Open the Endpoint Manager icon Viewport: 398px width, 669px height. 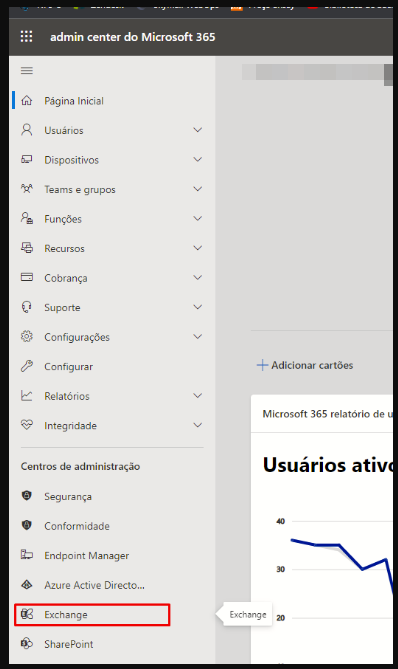coord(27,555)
